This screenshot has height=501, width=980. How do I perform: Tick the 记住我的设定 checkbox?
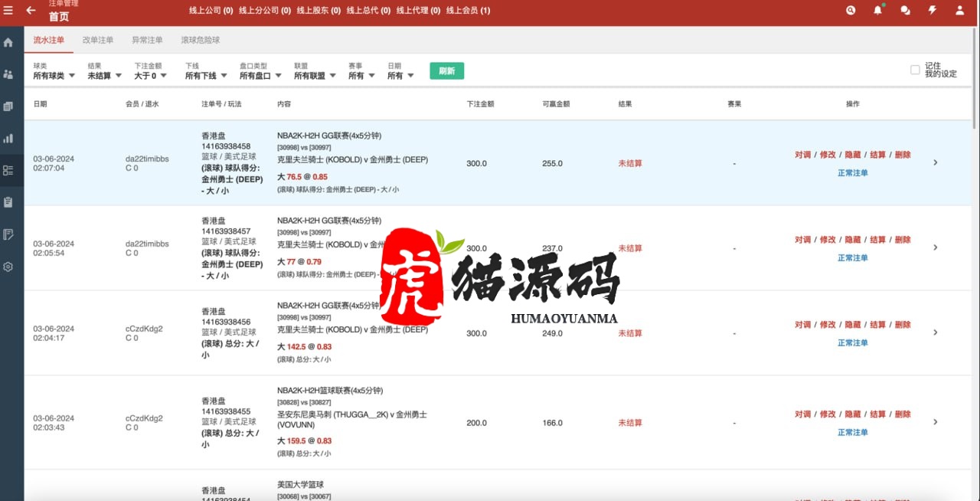(x=915, y=70)
